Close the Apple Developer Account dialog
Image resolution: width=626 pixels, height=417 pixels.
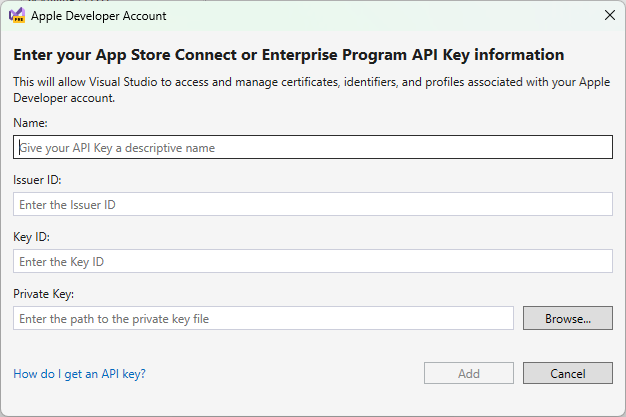[x=610, y=15]
